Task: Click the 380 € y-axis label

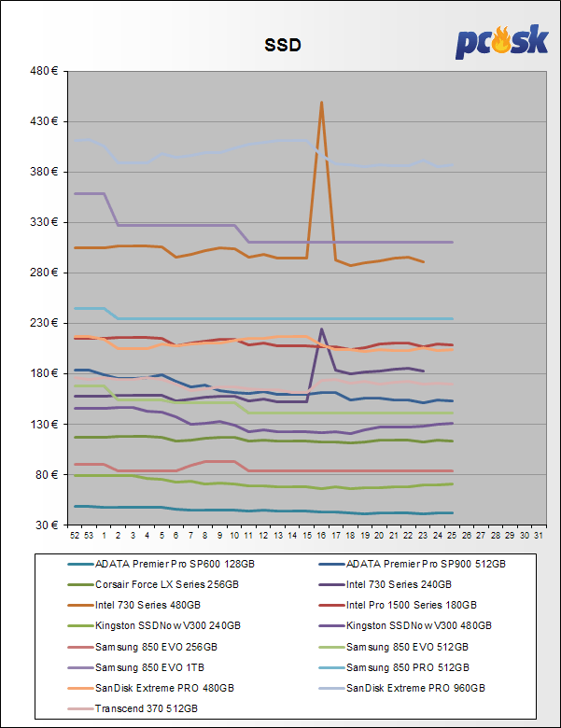Action: pos(44,172)
